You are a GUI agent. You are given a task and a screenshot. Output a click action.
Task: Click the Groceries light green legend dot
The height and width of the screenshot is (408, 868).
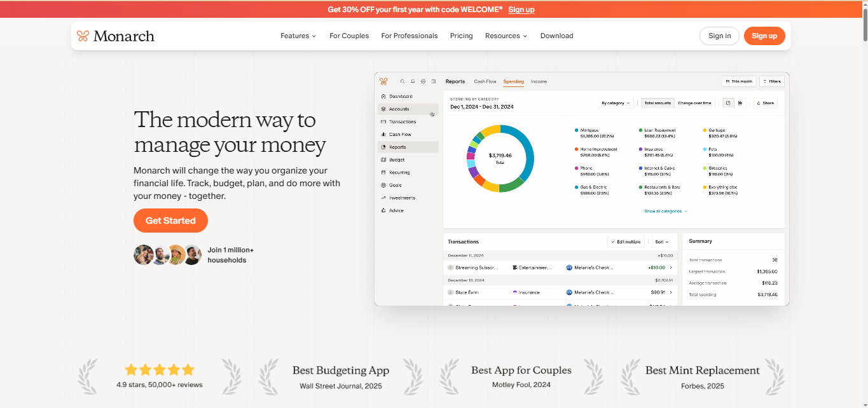(x=705, y=168)
